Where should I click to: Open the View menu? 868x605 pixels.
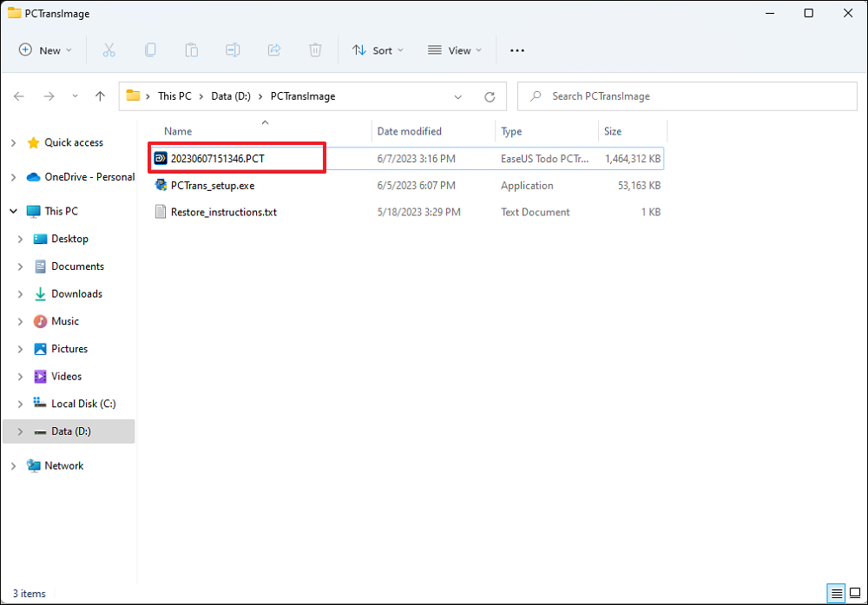point(454,50)
